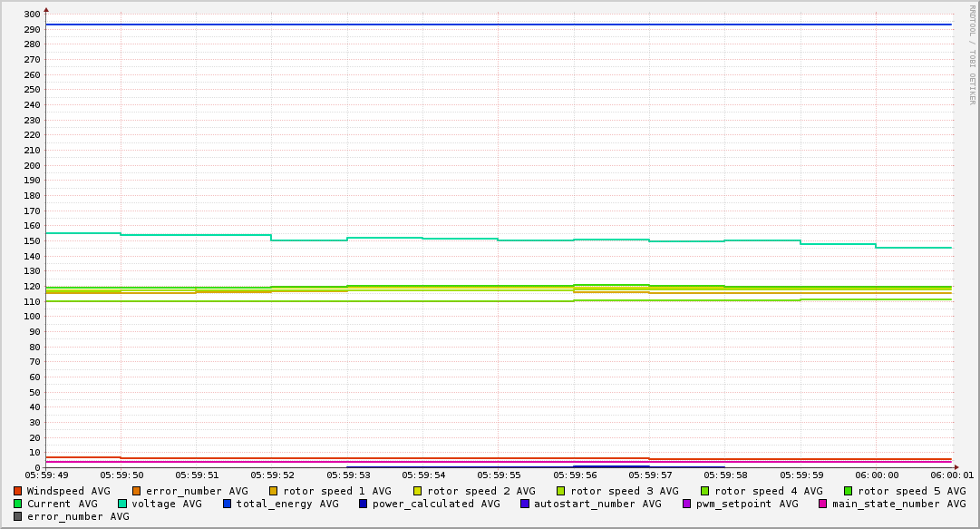Click the magenta main_state_number AVG swatch
Viewport: 980px width, 529px height.
823,504
